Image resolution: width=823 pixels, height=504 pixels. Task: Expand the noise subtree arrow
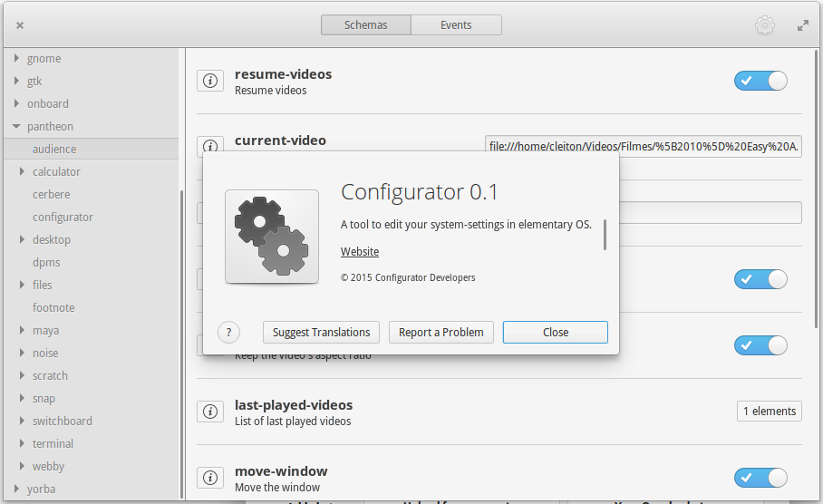coord(22,353)
